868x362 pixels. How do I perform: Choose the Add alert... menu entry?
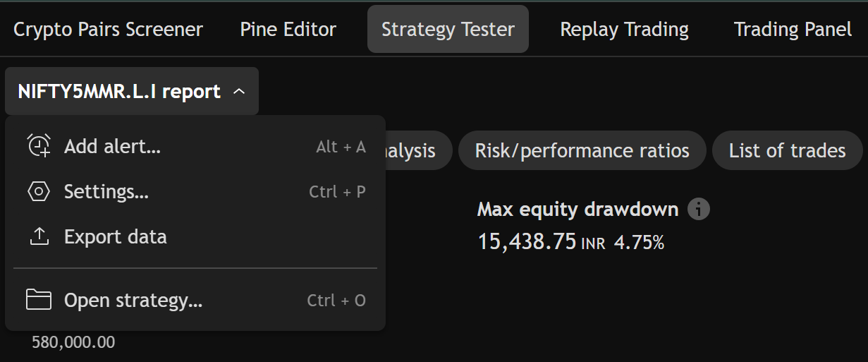(113, 147)
